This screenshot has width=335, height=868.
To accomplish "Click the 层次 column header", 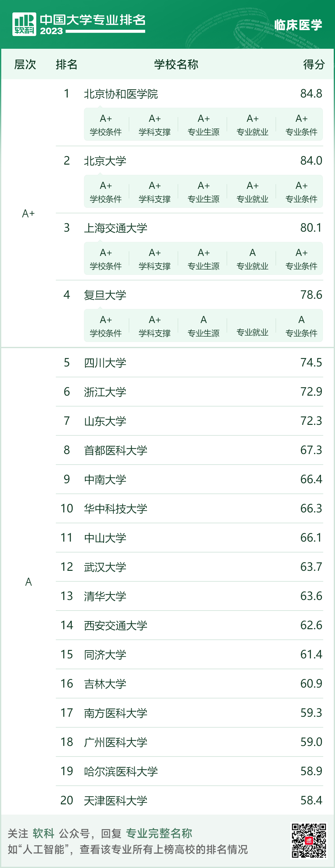I will [25, 64].
